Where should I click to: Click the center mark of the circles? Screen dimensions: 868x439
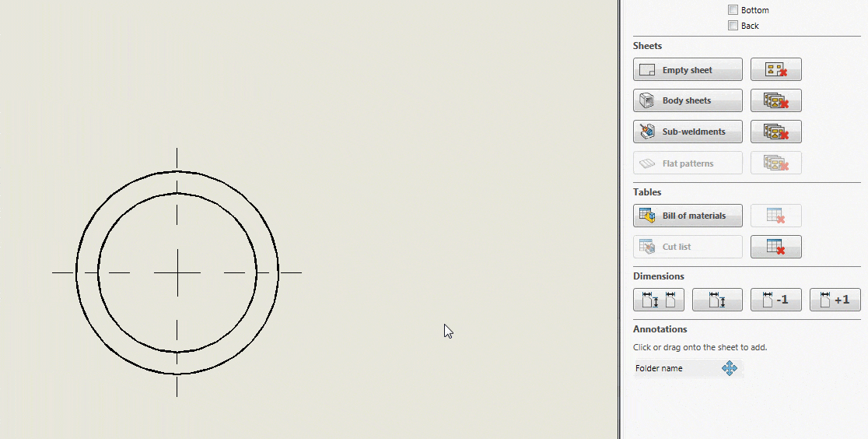(177, 272)
